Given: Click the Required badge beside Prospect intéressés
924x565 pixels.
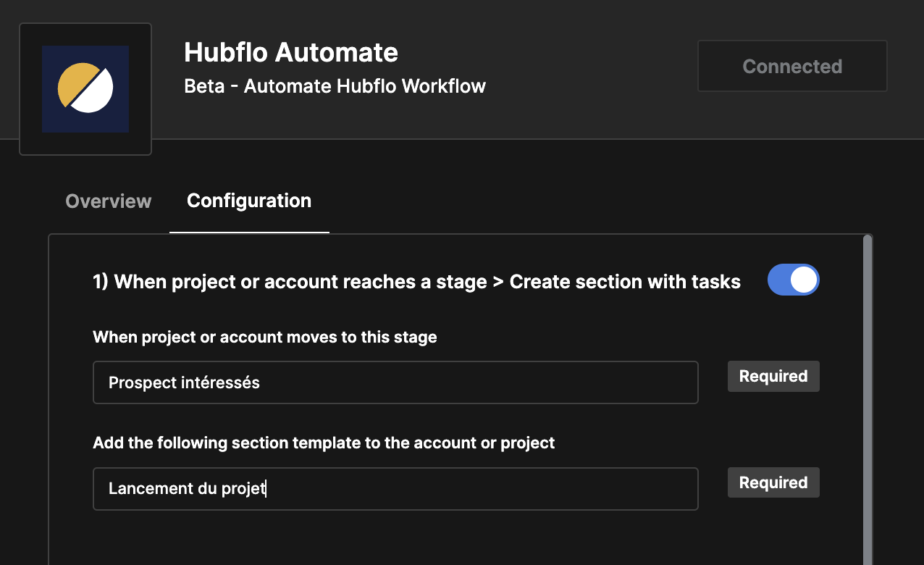Looking at the screenshot, I should click(773, 376).
